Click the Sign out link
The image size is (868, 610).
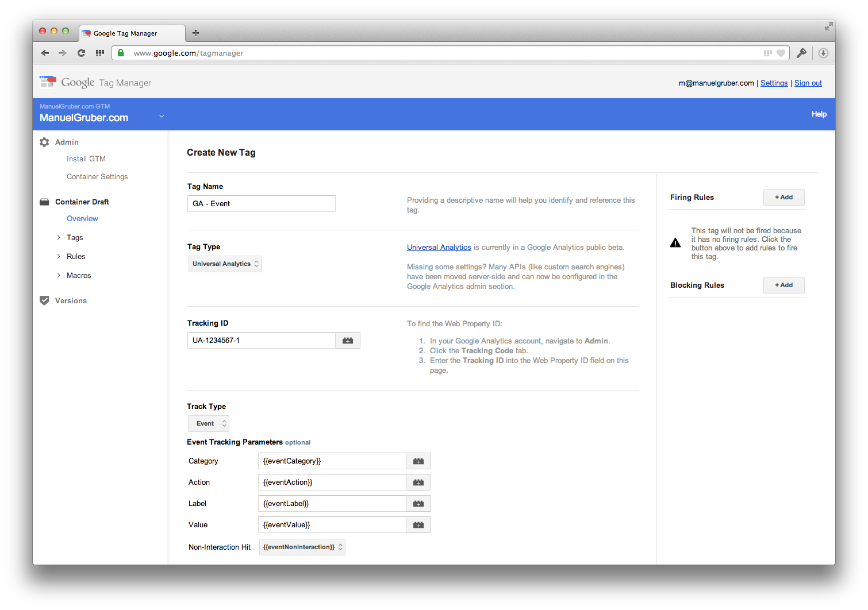point(808,83)
